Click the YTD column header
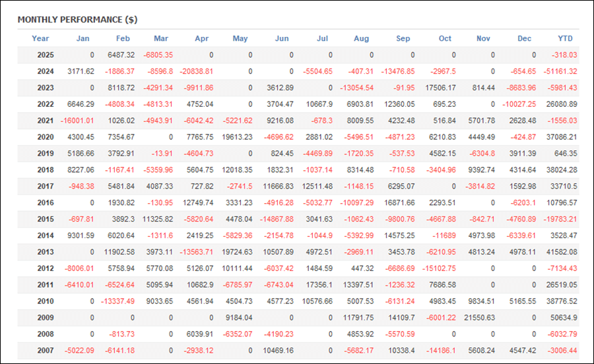594x364 pixels. (x=565, y=38)
